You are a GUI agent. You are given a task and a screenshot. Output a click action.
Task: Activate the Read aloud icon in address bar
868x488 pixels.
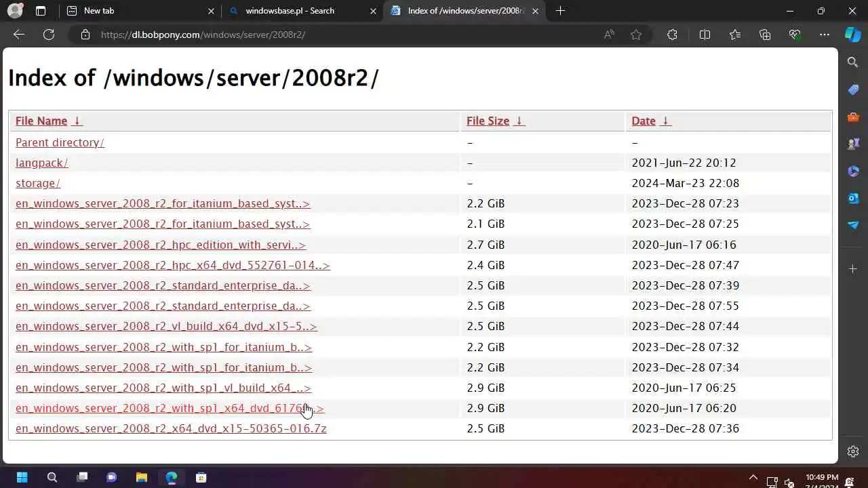pos(609,35)
